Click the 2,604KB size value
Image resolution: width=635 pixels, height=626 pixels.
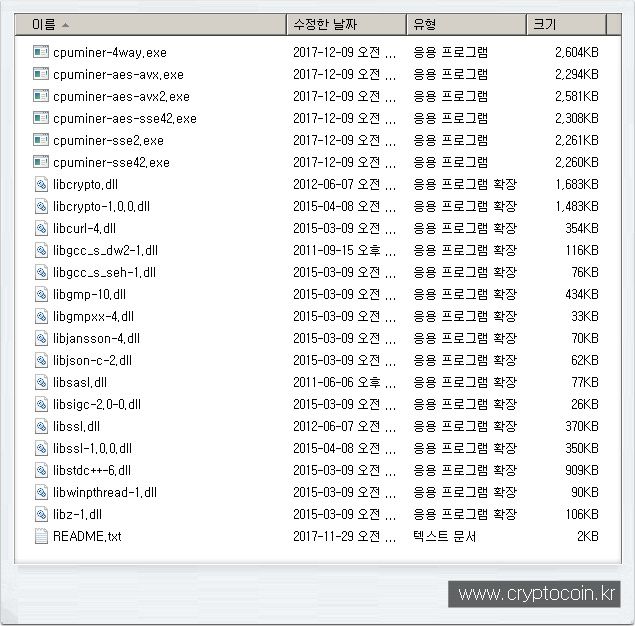577,52
